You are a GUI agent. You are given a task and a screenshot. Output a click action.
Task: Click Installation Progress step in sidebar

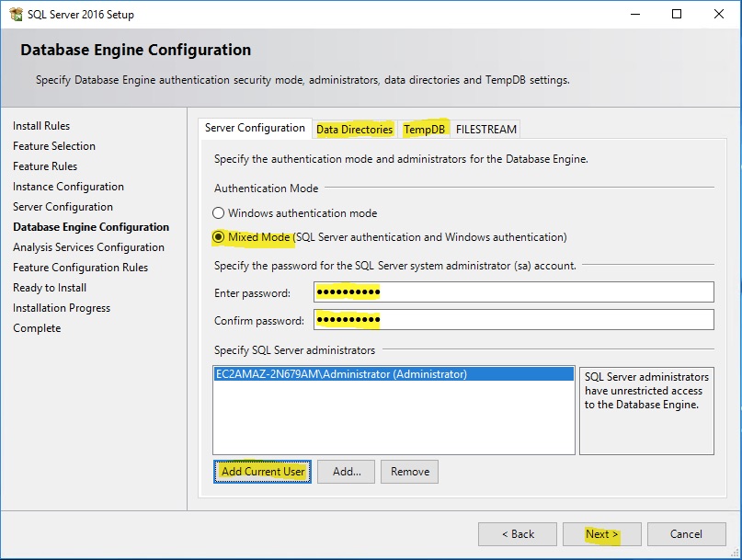click(62, 308)
